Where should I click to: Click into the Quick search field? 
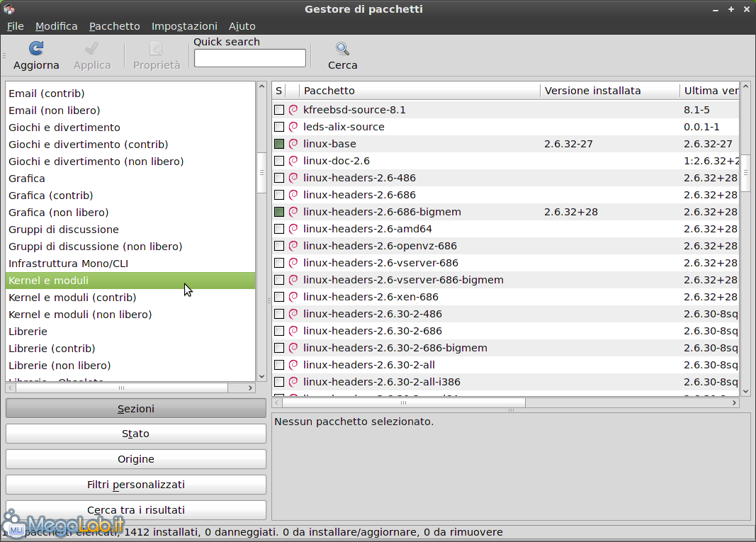[249, 58]
